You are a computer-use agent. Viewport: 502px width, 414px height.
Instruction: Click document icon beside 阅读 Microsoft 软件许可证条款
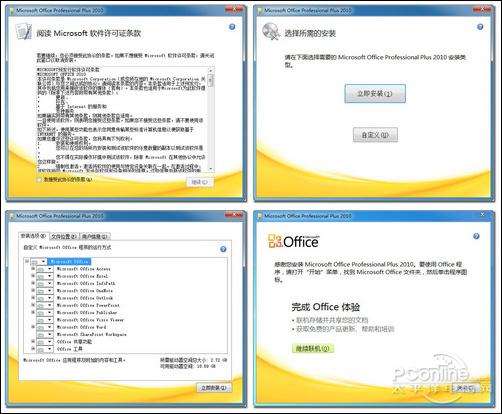[23, 31]
